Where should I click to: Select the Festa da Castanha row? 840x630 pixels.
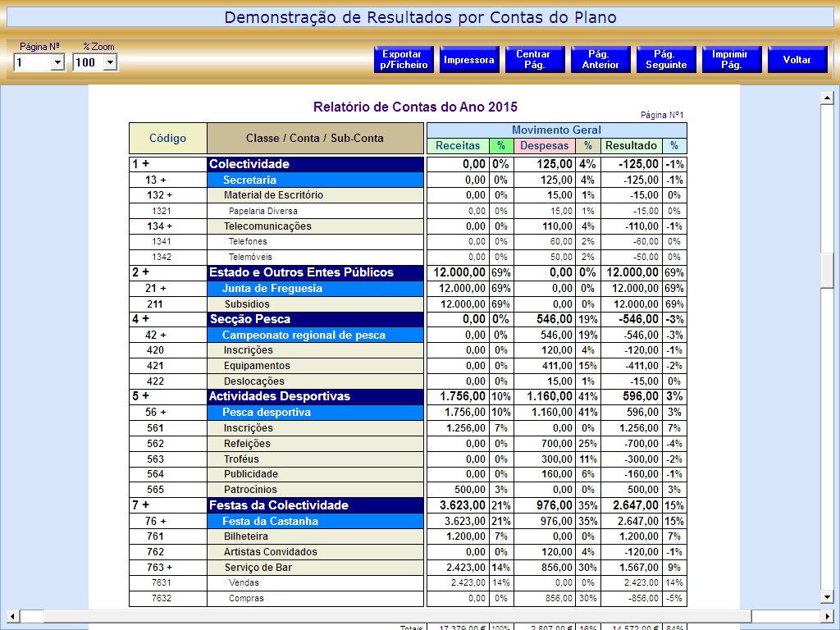coord(316,521)
